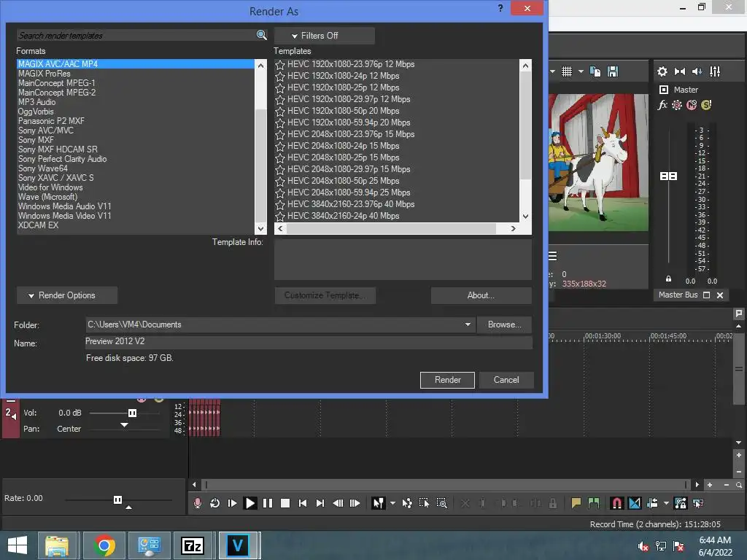Go to end of project

coord(320,503)
